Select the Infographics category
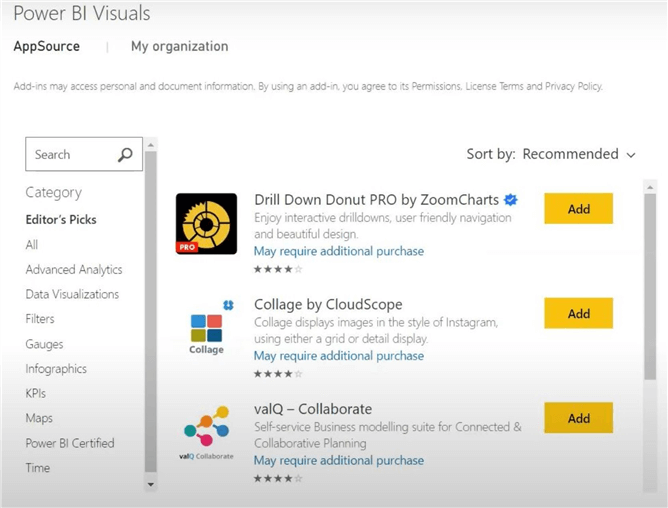 point(56,369)
